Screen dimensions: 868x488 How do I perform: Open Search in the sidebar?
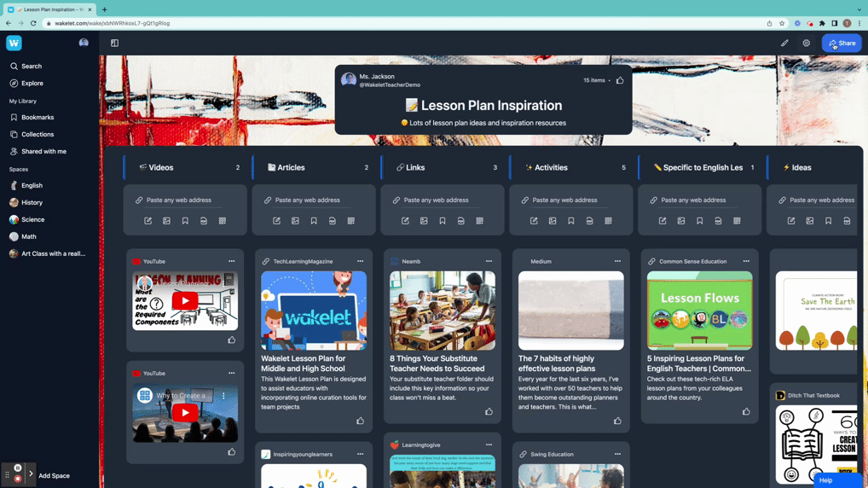(26, 66)
